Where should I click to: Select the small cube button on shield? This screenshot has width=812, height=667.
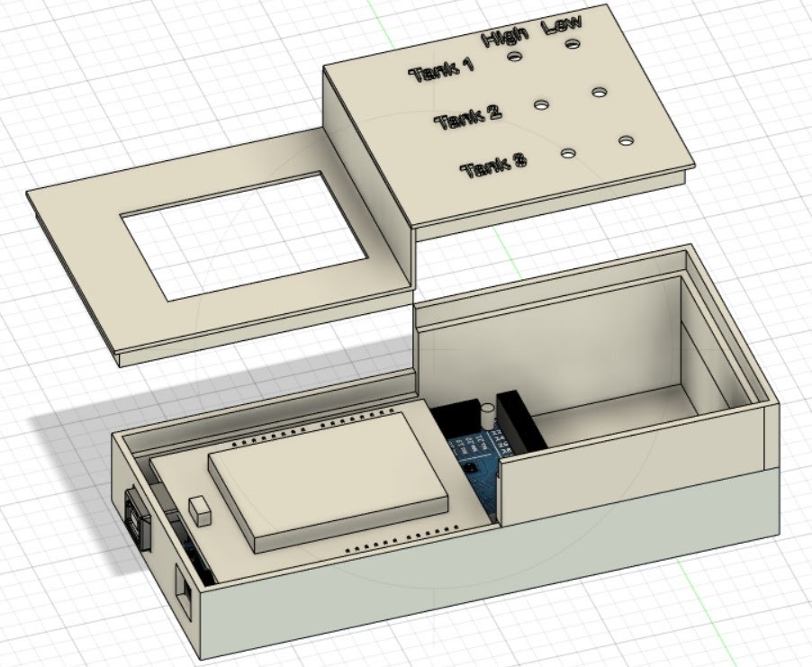coord(200,510)
